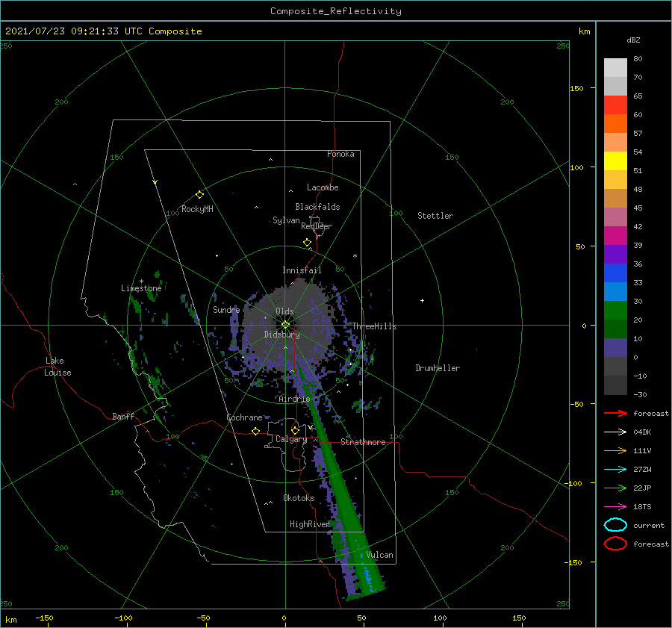Pick the red 60–65 dBZ swatch
Image resolution: width=672 pixels, height=628 pixels.
tap(615, 105)
